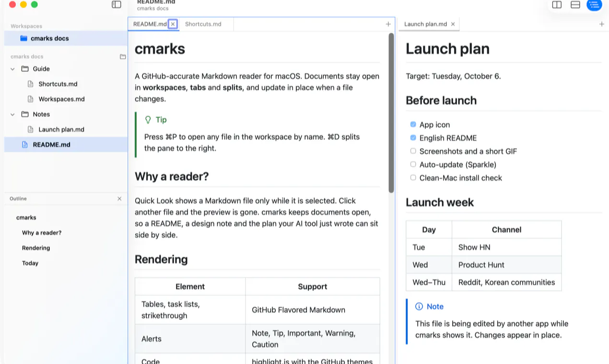Click the 'Show HN' table cell
This screenshot has width=609, height=364.
point(506,247)
